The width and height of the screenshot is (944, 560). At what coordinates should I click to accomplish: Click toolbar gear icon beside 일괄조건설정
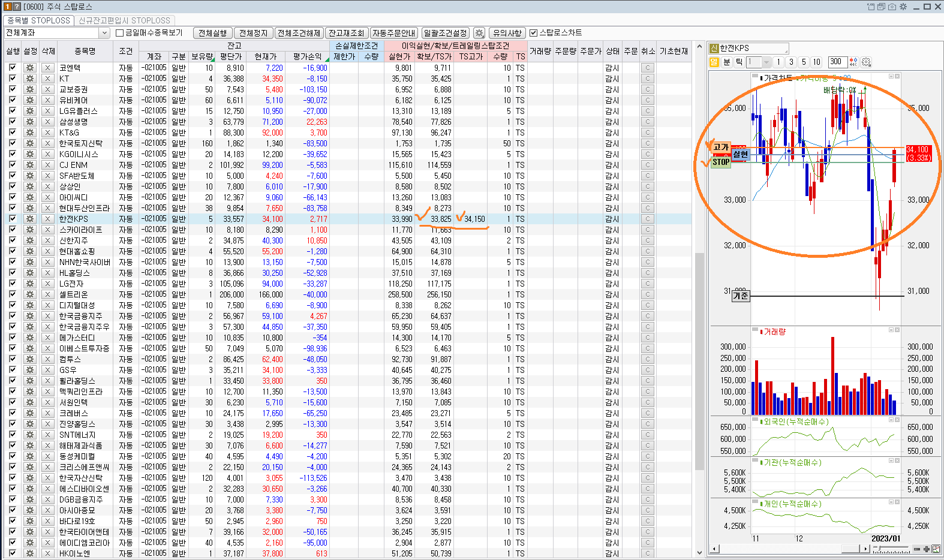click(479, 33)
